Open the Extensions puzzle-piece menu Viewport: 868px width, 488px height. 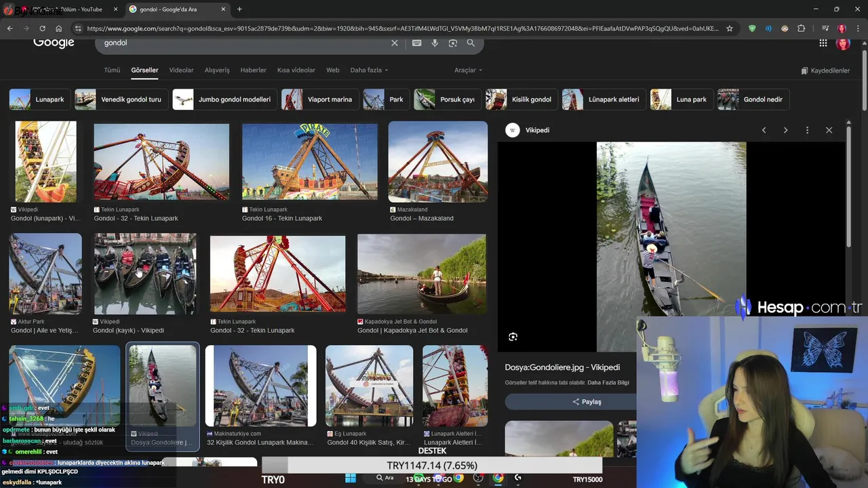point(802,28)
